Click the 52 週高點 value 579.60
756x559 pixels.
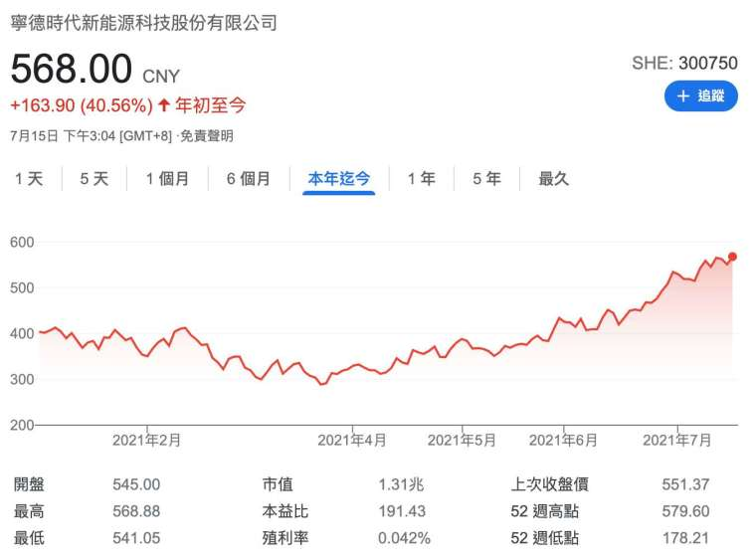(685, 511)
